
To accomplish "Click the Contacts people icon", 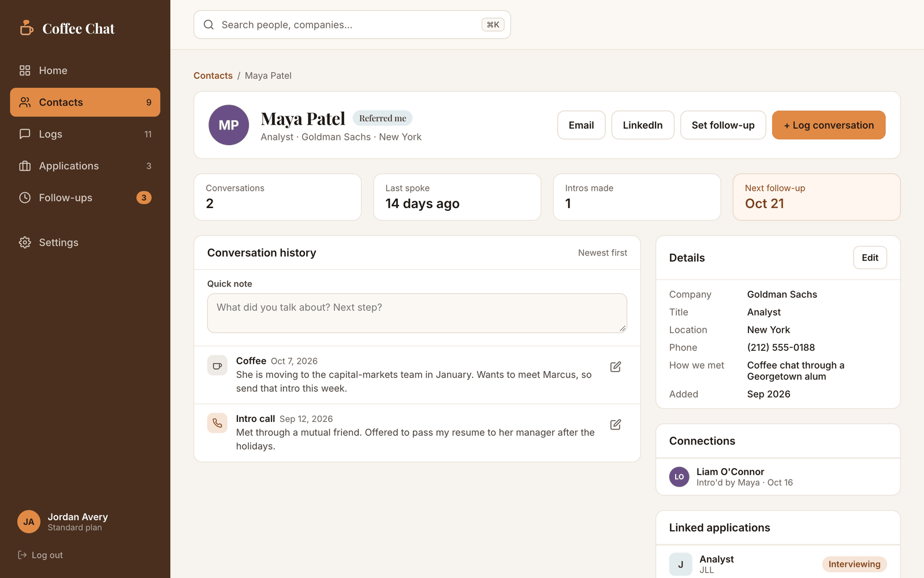I will 25,102.
